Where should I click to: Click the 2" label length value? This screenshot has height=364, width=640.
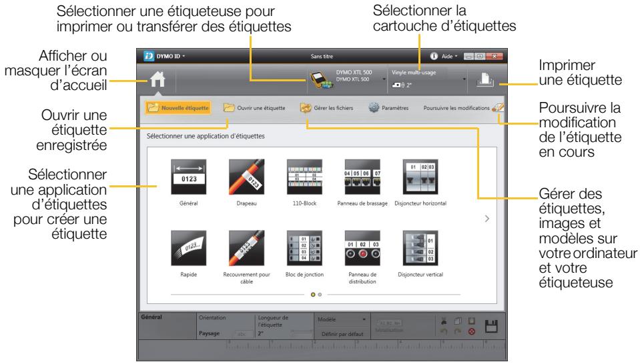[x=260, y=333]
